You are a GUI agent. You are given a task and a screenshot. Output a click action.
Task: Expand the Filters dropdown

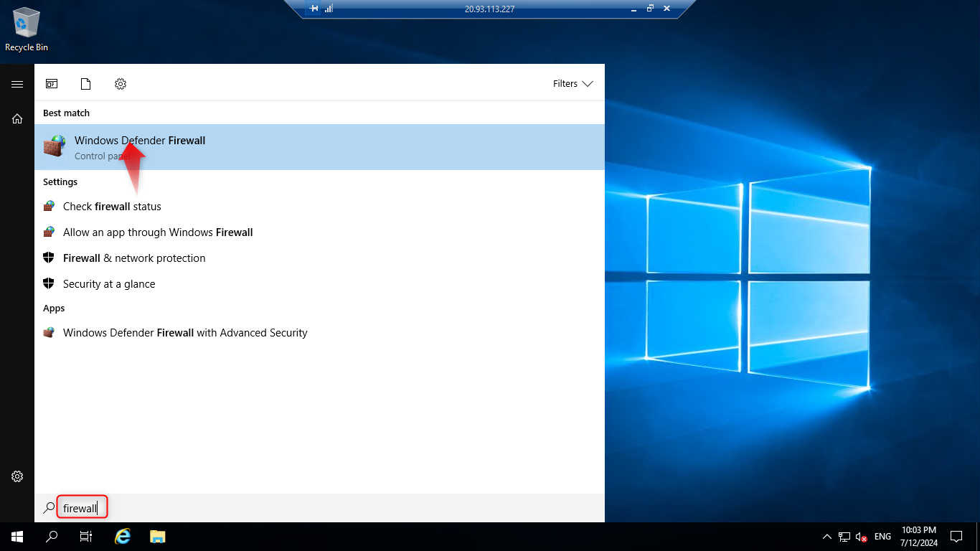click(x=573, y=84)
